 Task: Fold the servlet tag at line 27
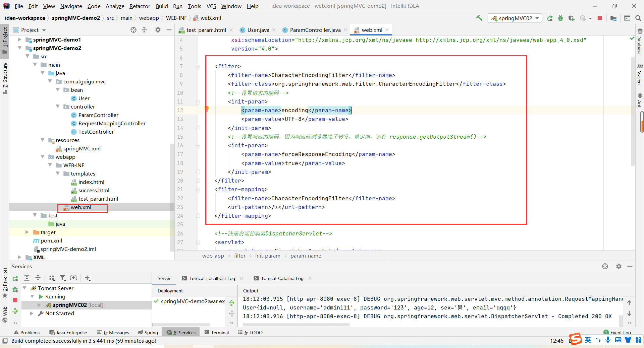(x=198, y=242)
